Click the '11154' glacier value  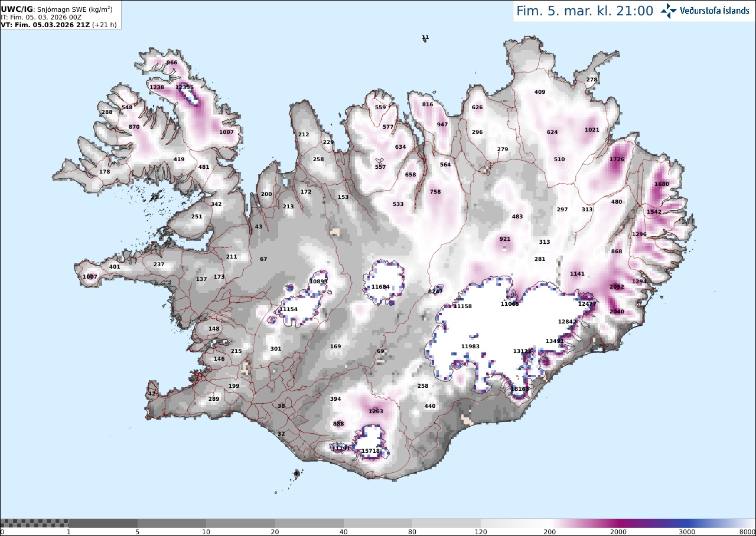coord(288,309)
